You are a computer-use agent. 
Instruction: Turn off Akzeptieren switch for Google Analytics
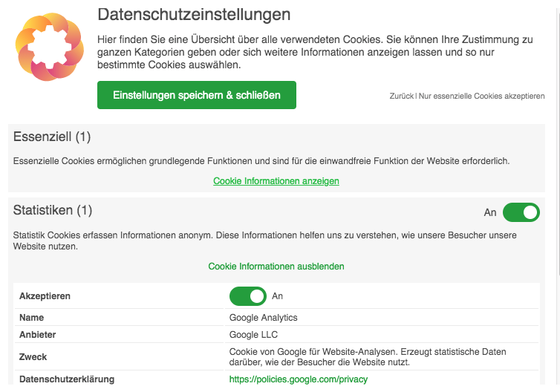[247, 296]
